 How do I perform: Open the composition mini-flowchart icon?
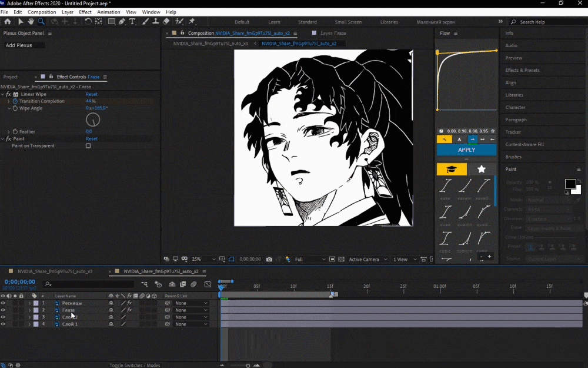pyautogui.click(x=145, y=284)
